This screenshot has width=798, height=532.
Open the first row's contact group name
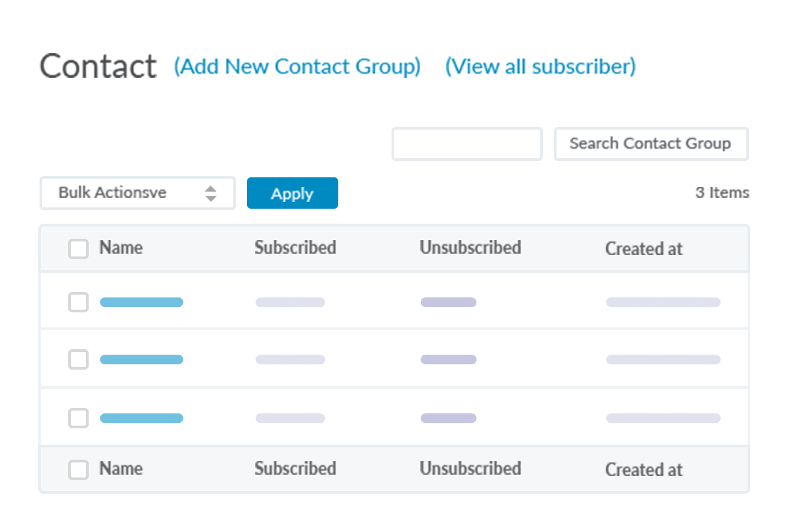point(141,302)
